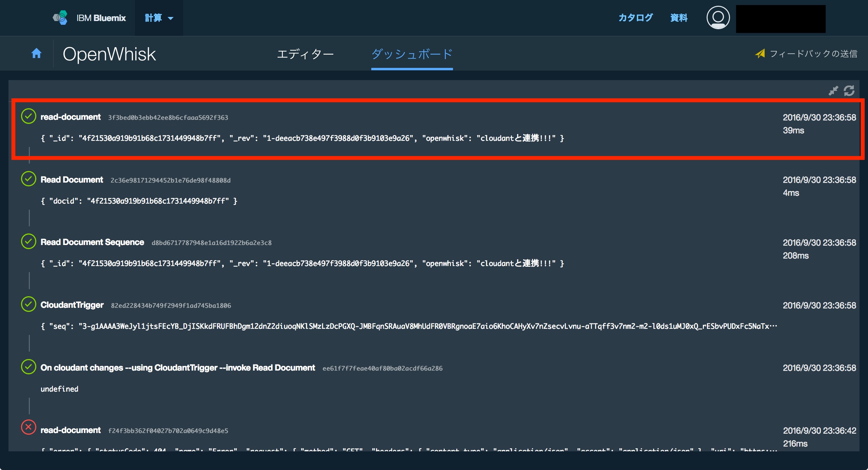Click success icon for Read Document Sequence
Image resolution: width=868 pixels, height=470 pixels.
coord(28,241)
